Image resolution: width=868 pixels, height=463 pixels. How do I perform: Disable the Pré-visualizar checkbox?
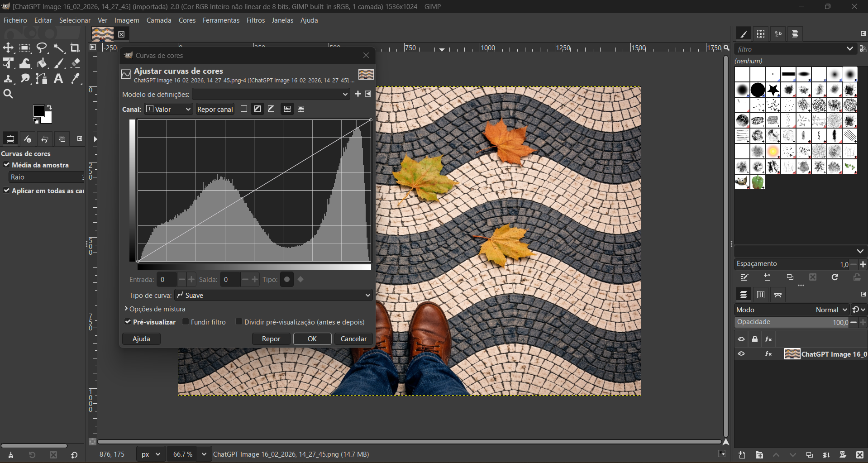click(128, 322)
